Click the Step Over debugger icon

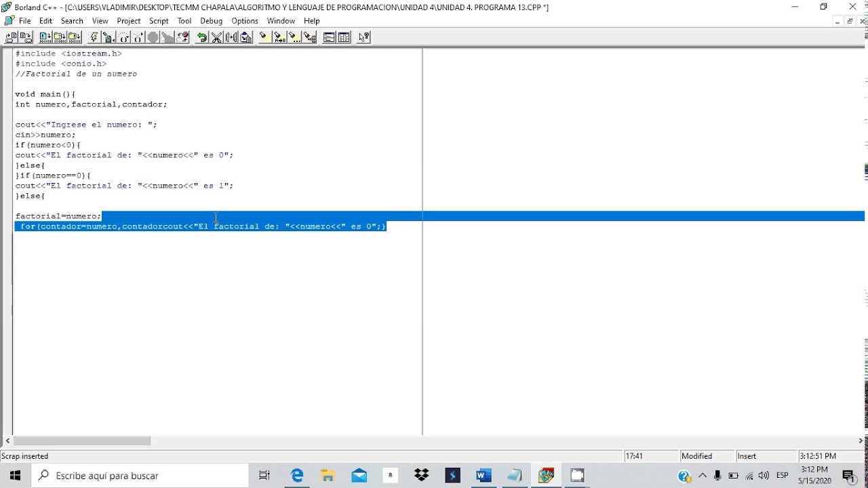coord(123,37)
